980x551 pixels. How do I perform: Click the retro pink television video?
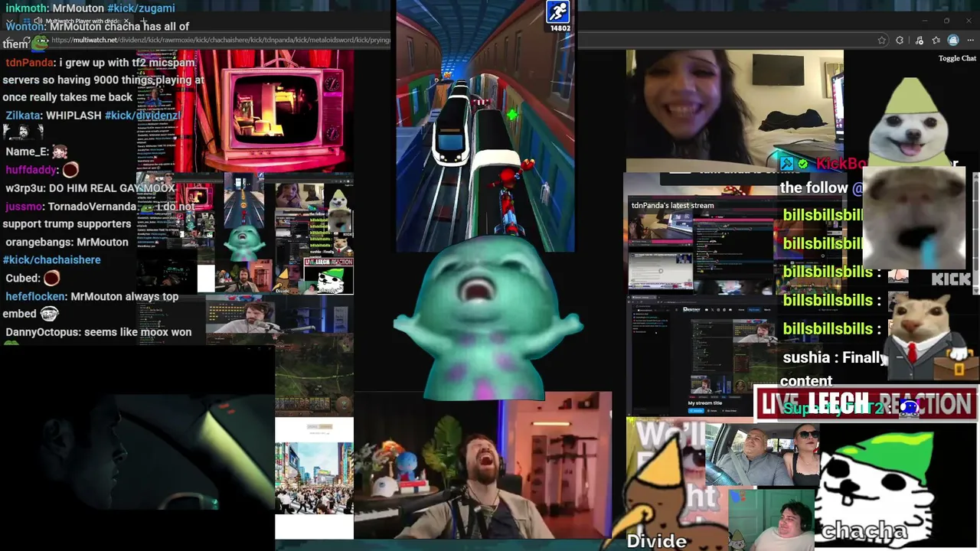coord(264,111)
